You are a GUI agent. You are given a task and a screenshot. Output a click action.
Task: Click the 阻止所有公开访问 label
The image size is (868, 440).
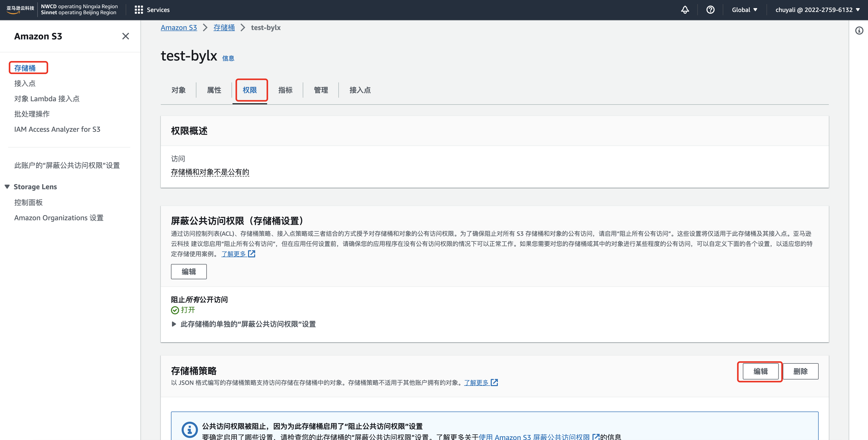coord(199,300)
